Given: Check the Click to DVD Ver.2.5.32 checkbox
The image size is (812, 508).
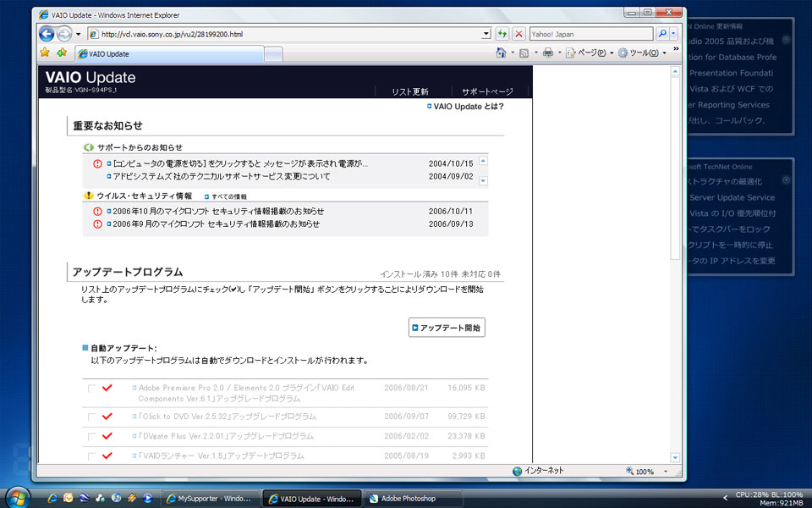Looking at the screenshot, I should [x=91, y=417].
